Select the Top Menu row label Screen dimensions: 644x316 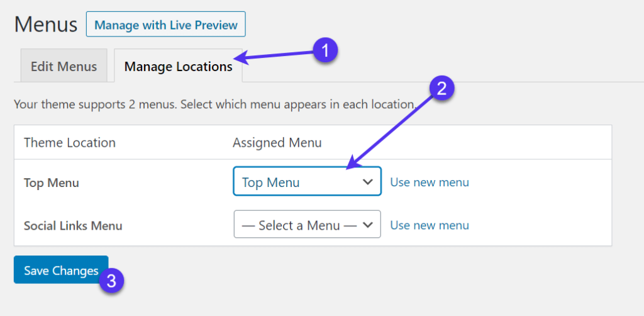52,183
